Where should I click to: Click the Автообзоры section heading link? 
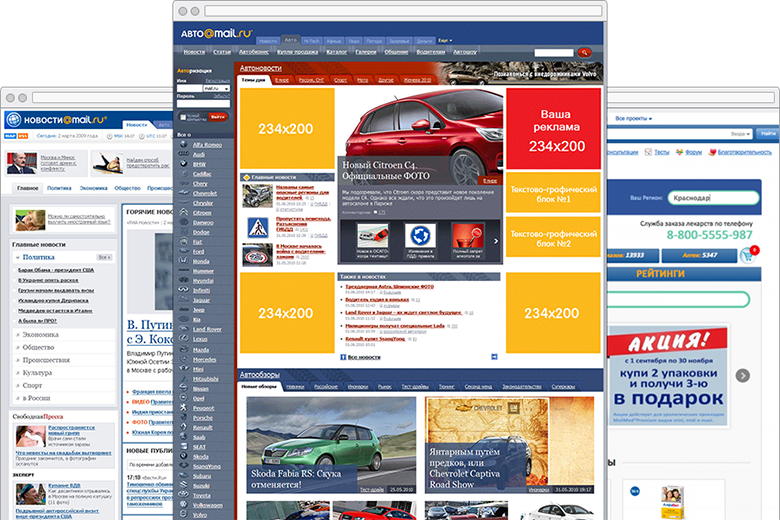click(260, 374)
